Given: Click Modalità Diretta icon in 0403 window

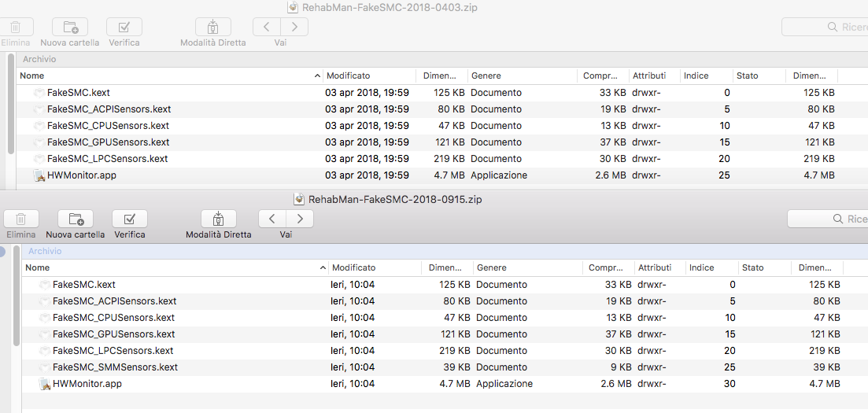Looking at the screenshot, I should coord(212,27).
